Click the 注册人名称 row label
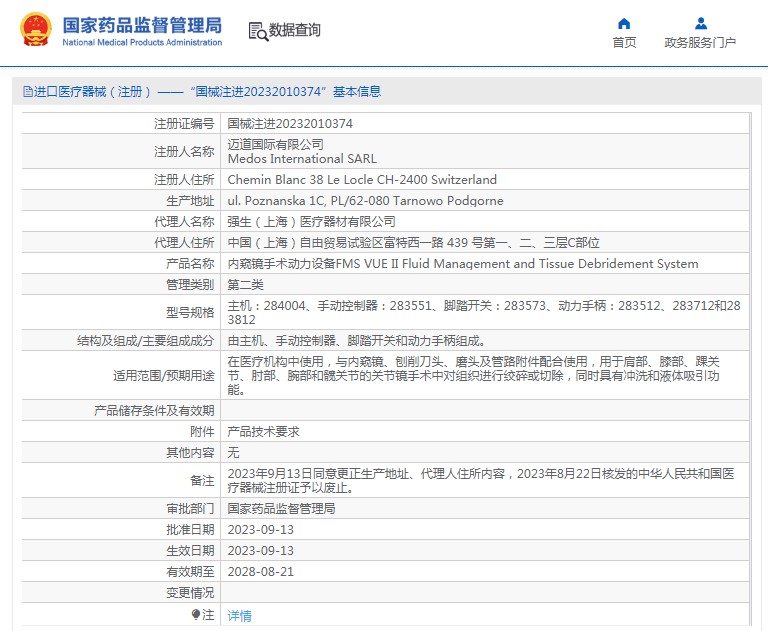768x631 pixels. coord(184,152)
